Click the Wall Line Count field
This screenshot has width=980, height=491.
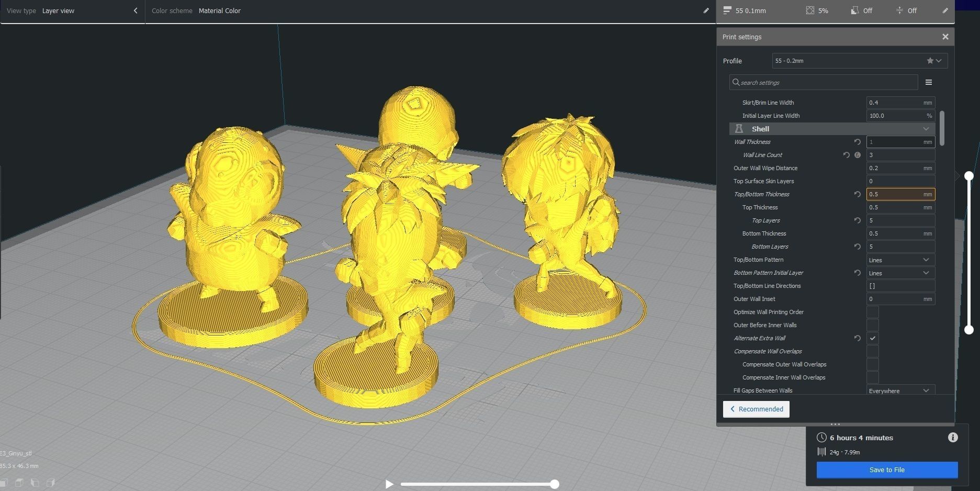coord(900,155)
